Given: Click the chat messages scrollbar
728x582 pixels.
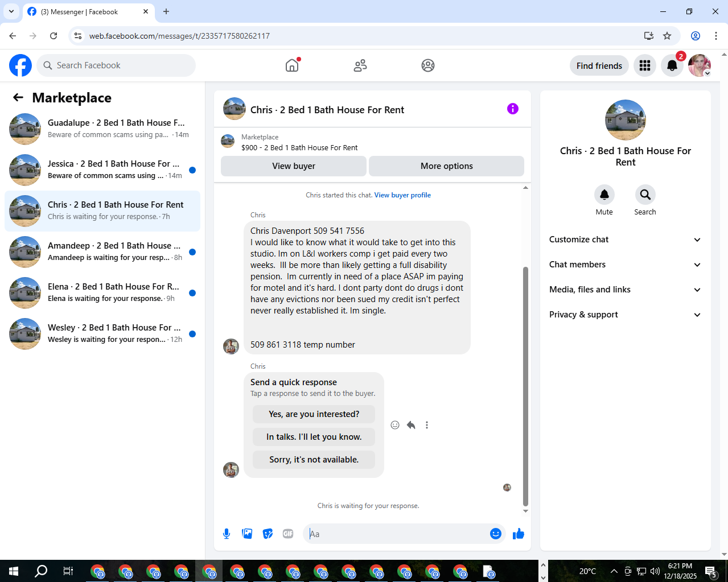Looking at the screenshot, I should [525, 387].
